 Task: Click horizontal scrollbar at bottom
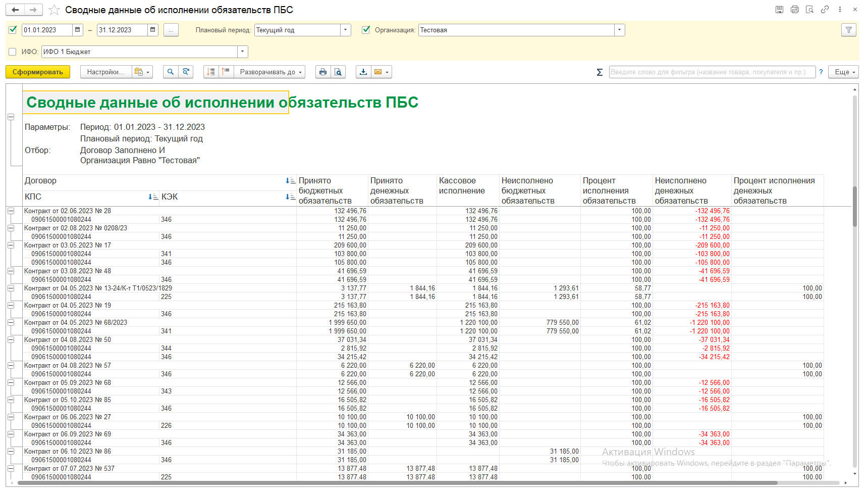[x=397, y=483]
